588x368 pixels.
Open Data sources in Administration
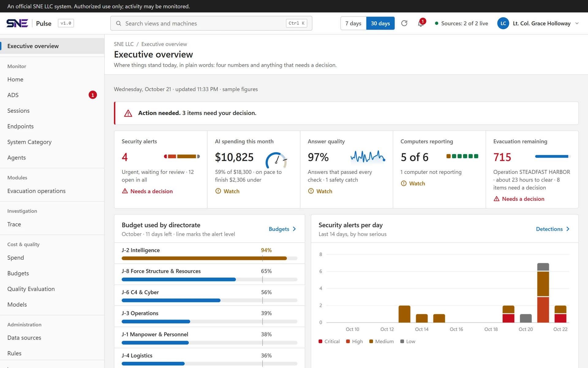pyautogui.click(x=52, y=338)
